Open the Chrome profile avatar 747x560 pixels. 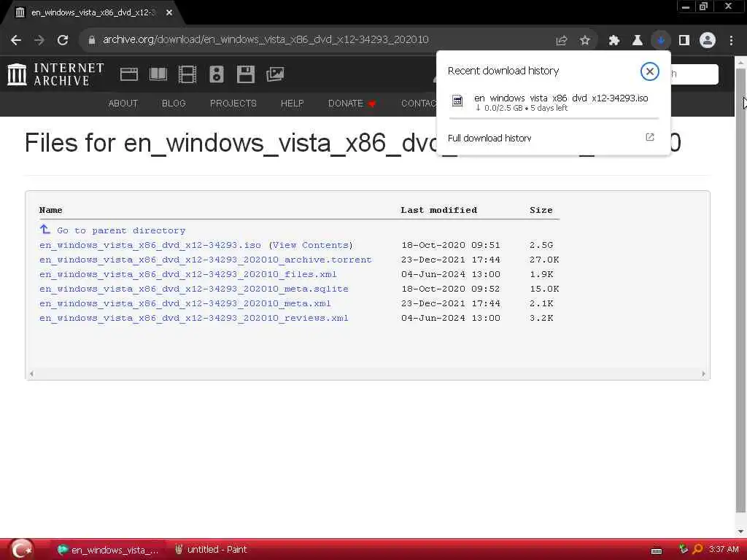pyautogui.click(x=708, y=41)
